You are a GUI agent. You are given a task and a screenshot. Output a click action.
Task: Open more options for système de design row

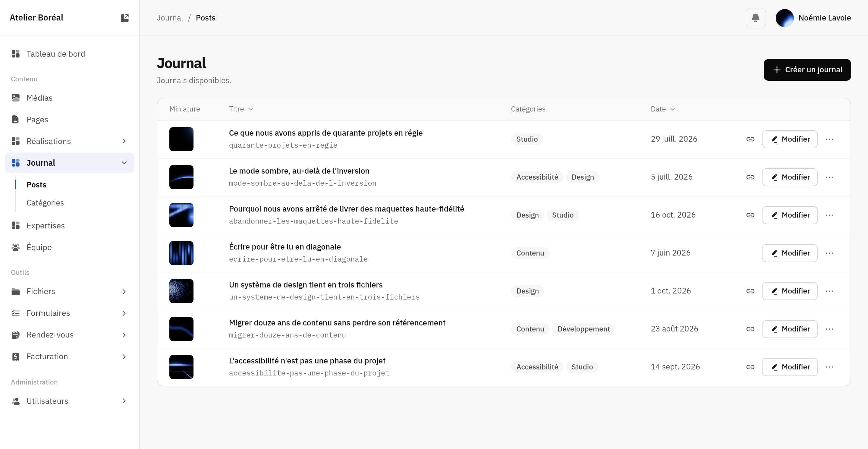pyautogui.click(x=829, y=291)
